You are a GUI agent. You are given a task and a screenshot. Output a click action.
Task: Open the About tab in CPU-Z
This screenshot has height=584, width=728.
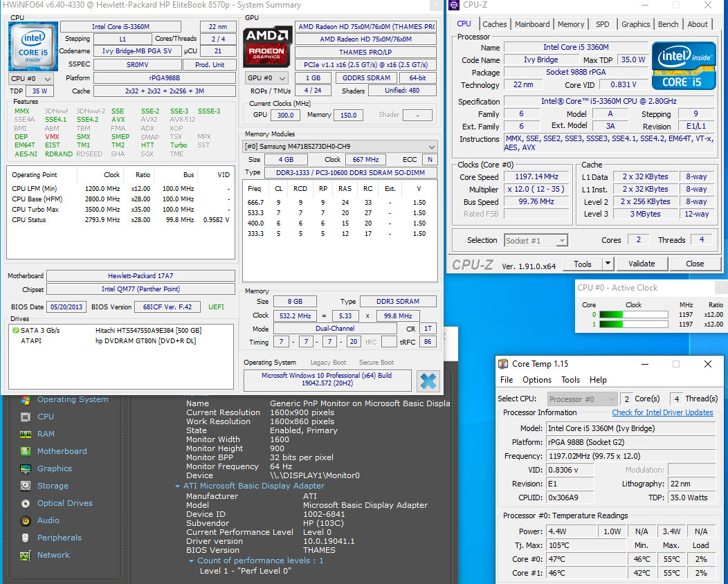click(698, 24)
